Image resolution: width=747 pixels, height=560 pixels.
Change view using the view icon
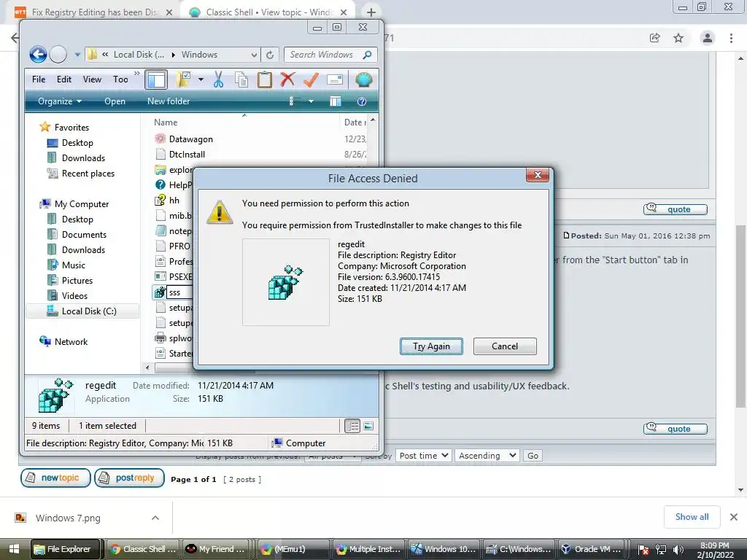point(293,101)
